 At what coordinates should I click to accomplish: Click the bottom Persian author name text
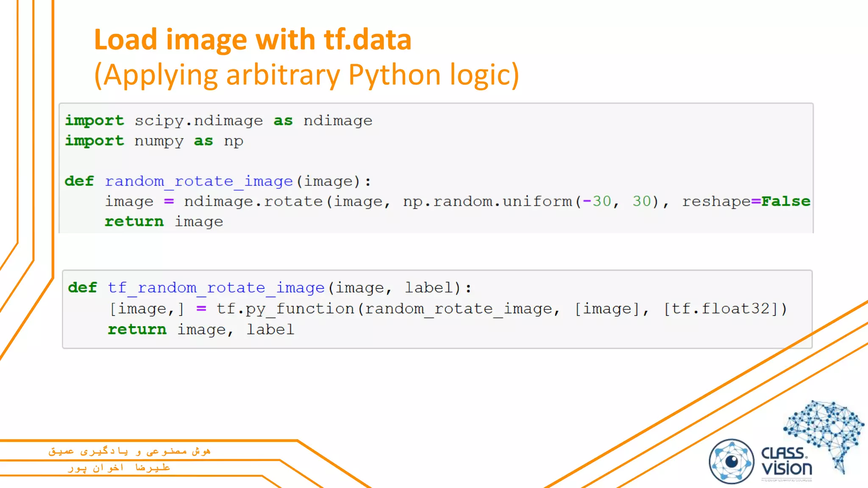click(x=119, y=468)
